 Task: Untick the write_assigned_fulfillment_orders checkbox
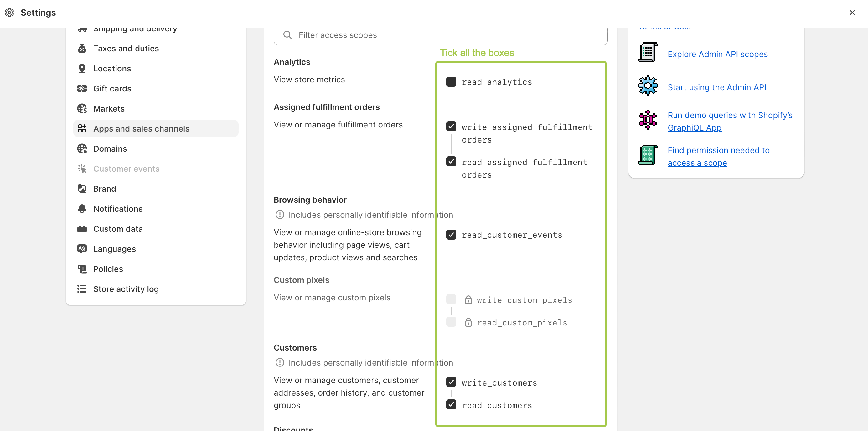pos(451,126)
